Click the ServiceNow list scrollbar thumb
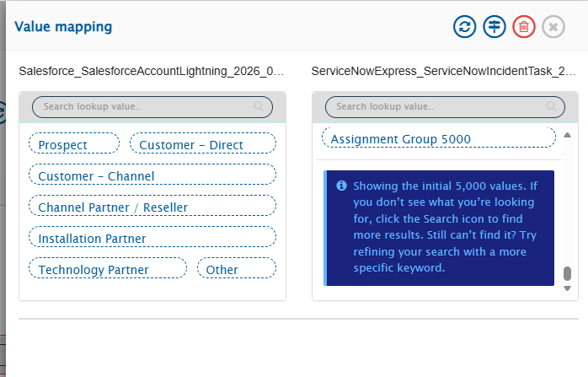 point(567,273)
